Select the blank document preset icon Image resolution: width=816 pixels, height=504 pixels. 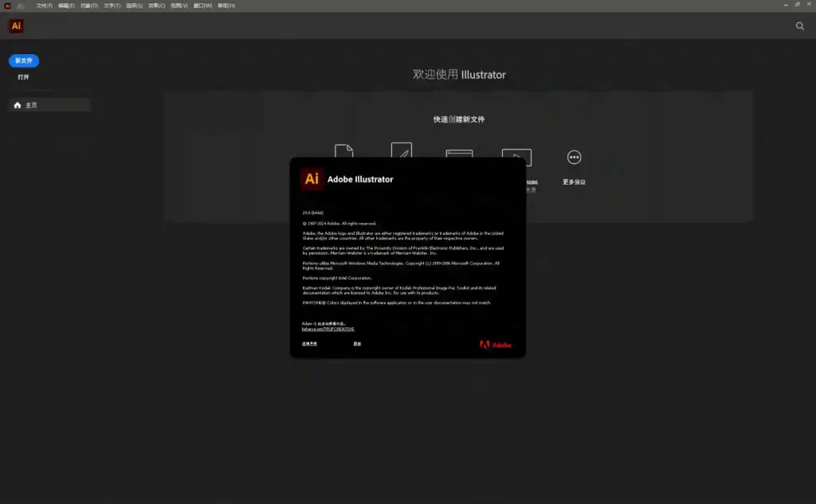pos(343,152)
